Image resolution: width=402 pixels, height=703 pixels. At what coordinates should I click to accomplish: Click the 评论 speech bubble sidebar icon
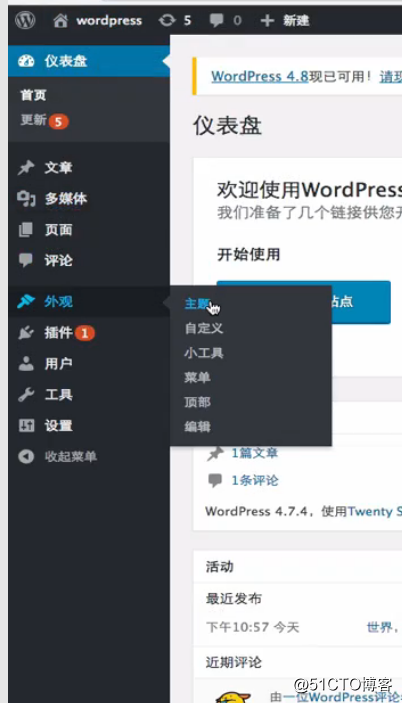coord(26,260)
